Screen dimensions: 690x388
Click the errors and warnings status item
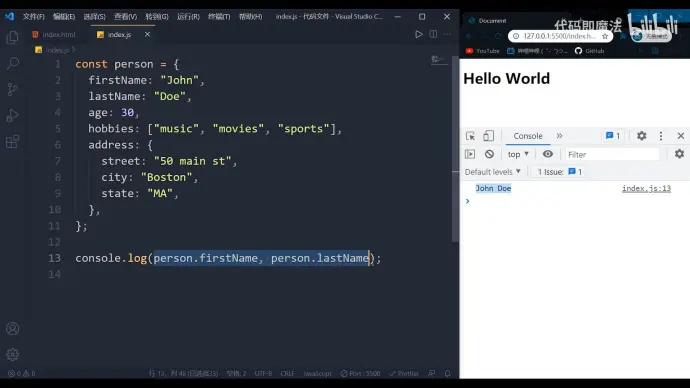[x=21, y=373]
